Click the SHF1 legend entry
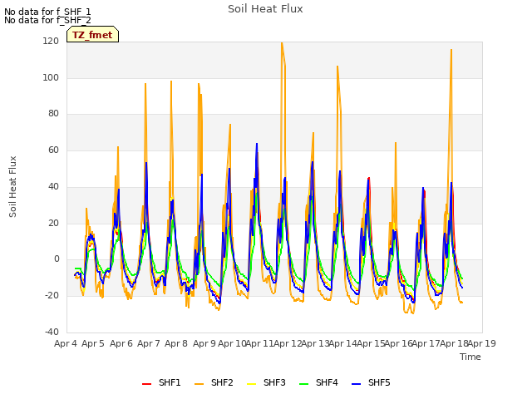The width and height of the screenshot is (532, 399). tap(161, 382)
